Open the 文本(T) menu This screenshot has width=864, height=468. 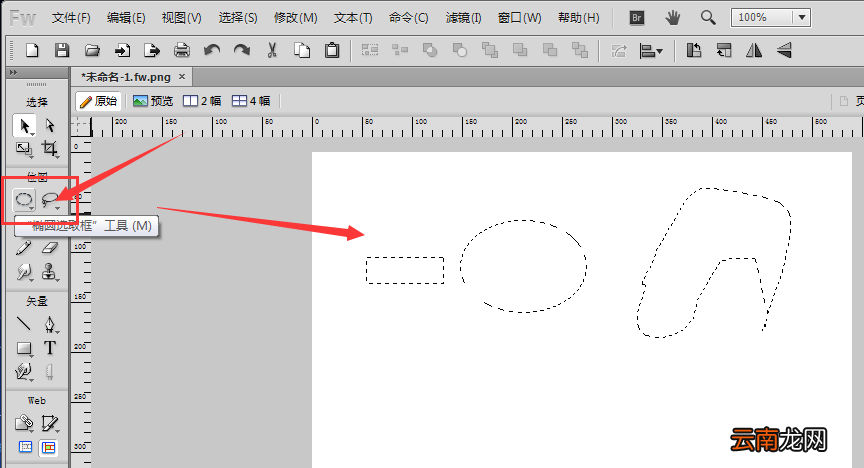point(353,18)
